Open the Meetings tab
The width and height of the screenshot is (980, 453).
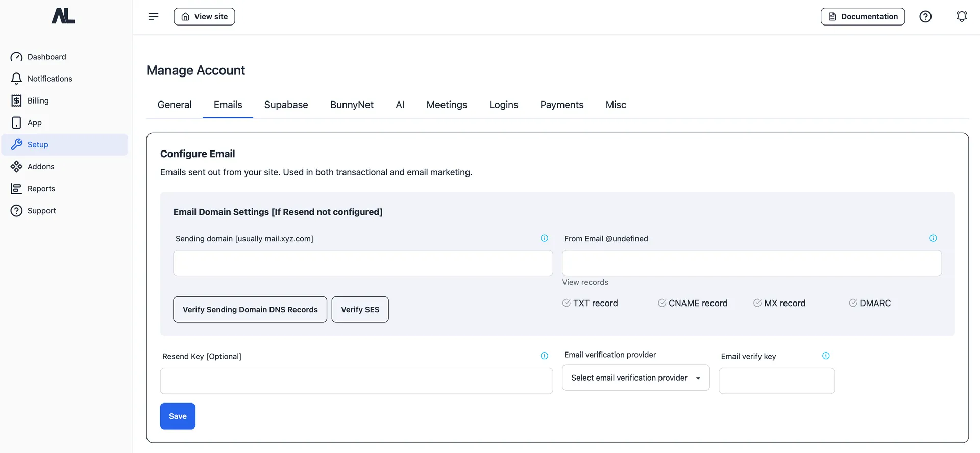pos(447,105)
